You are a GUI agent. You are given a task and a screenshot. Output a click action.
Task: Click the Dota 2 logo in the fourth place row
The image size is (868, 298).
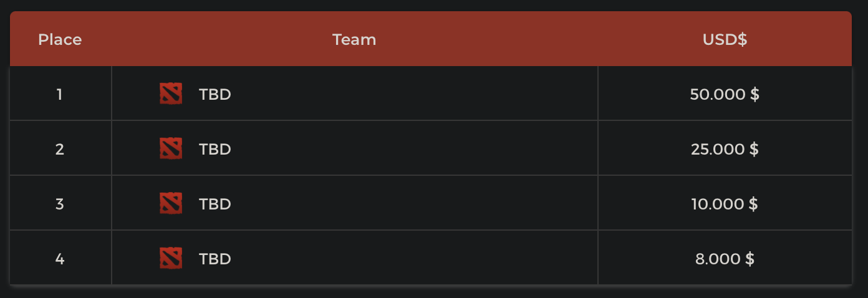click(170, 259)
